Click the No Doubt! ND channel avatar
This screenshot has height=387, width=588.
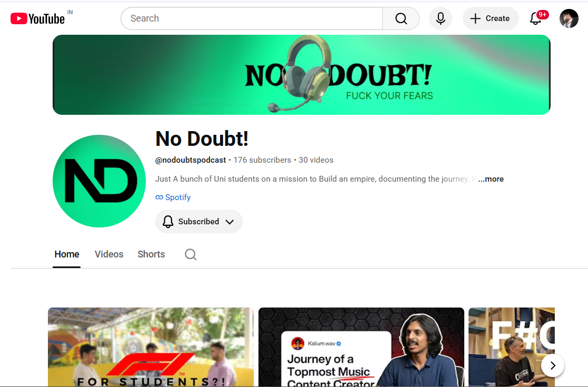point(99,181)
